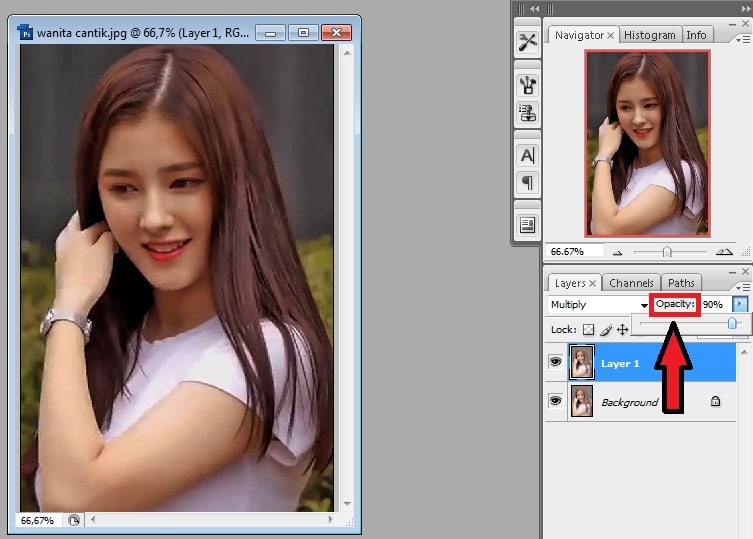
Task: Switch to the Channels tab
Action: point(631,283)
